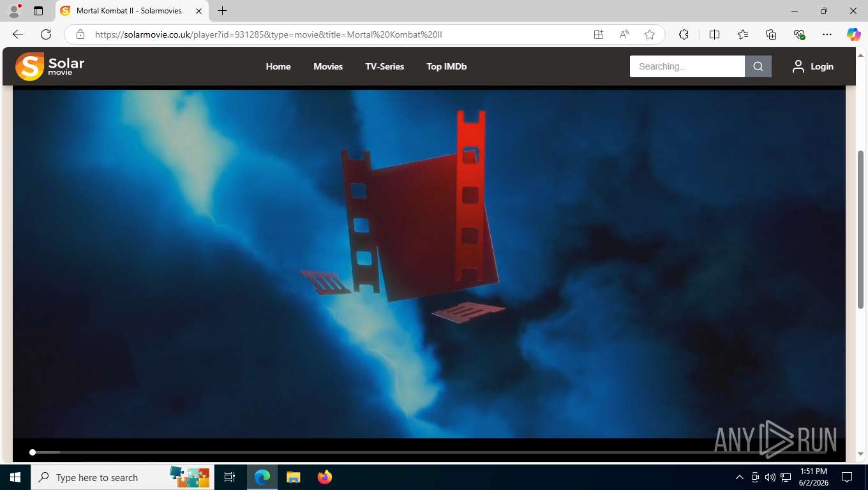Click the magnifier search button

coord(758,66)
